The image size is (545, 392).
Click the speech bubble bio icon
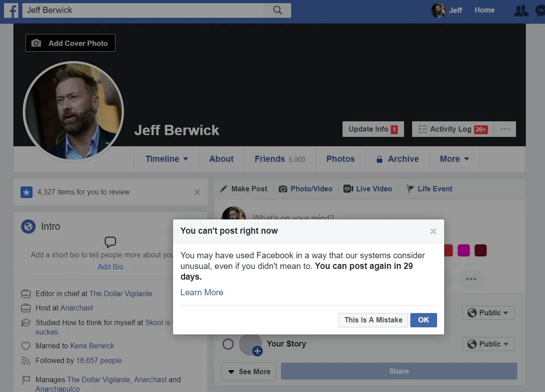pyautogui.click(x=110, y=242)
